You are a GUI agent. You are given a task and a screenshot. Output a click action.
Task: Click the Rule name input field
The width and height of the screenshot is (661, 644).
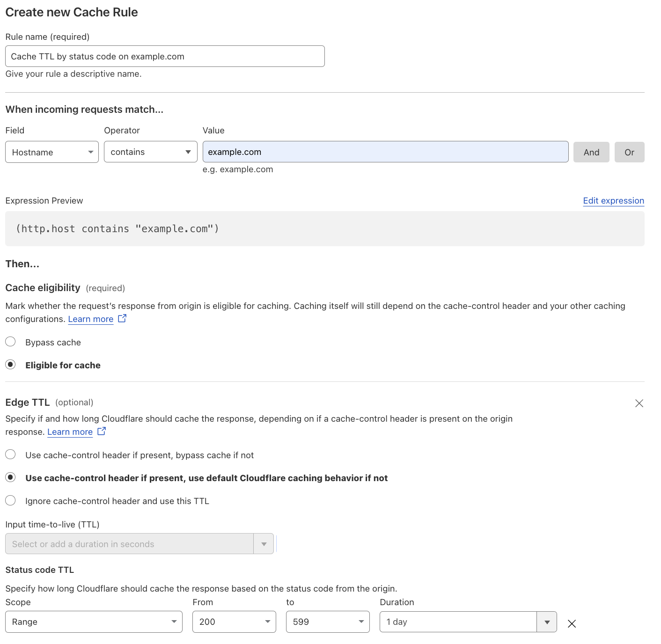point(165,56)
